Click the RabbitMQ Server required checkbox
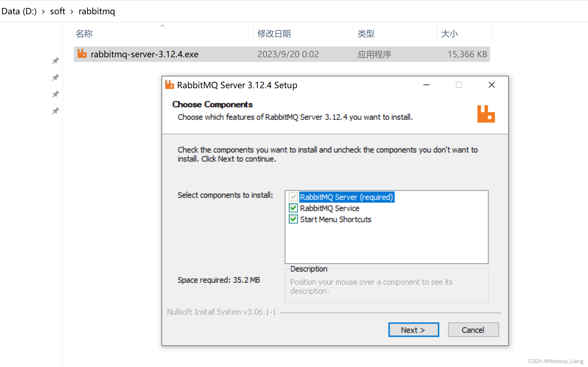The image size is (588, 367). click(x=293, y=197)
